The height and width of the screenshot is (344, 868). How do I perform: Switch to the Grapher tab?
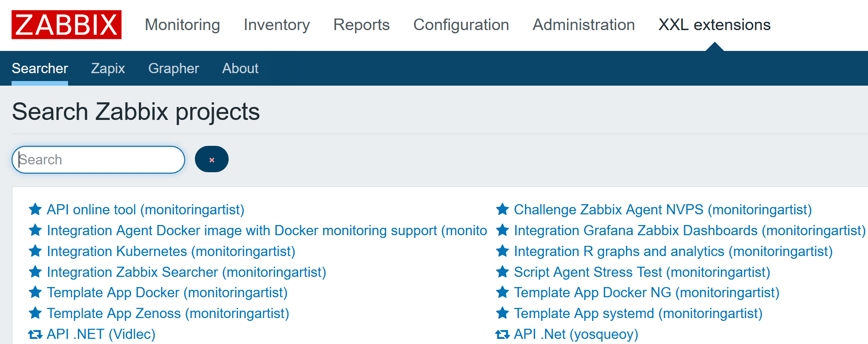(x=174, y=69)
